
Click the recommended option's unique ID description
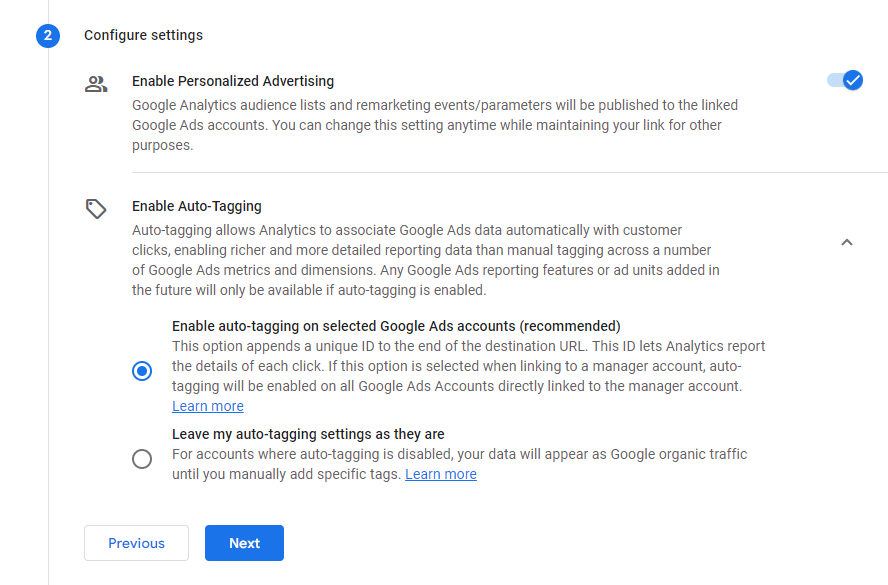pyautogui.click(x=468, y=366)
